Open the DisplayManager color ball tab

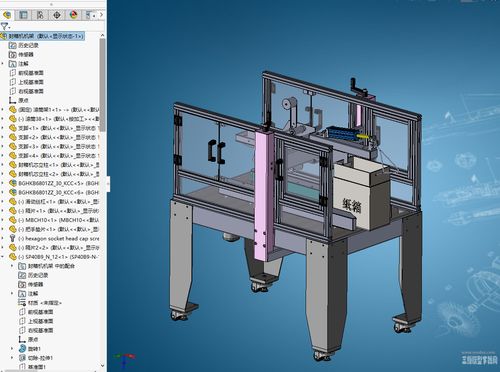74,15
